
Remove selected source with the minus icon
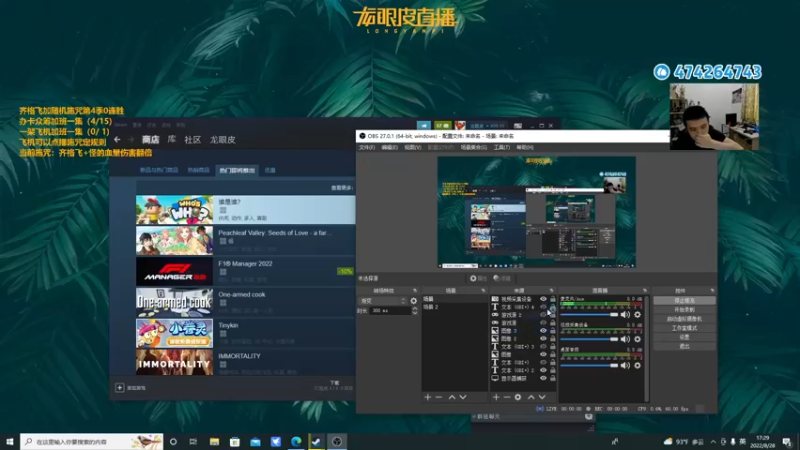click(x=507, y=397)
